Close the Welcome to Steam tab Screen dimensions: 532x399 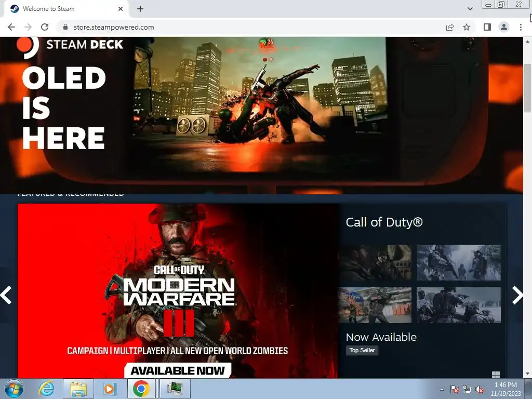(121, 9)
